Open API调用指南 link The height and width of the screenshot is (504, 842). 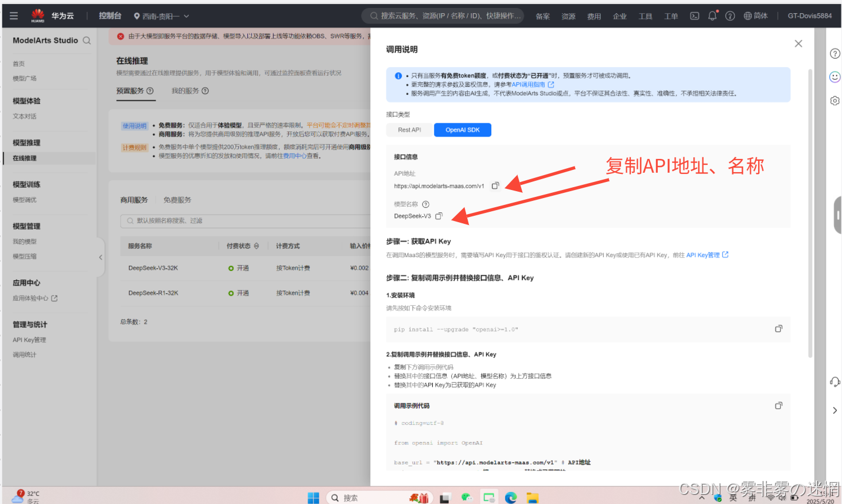coord(532,84)
